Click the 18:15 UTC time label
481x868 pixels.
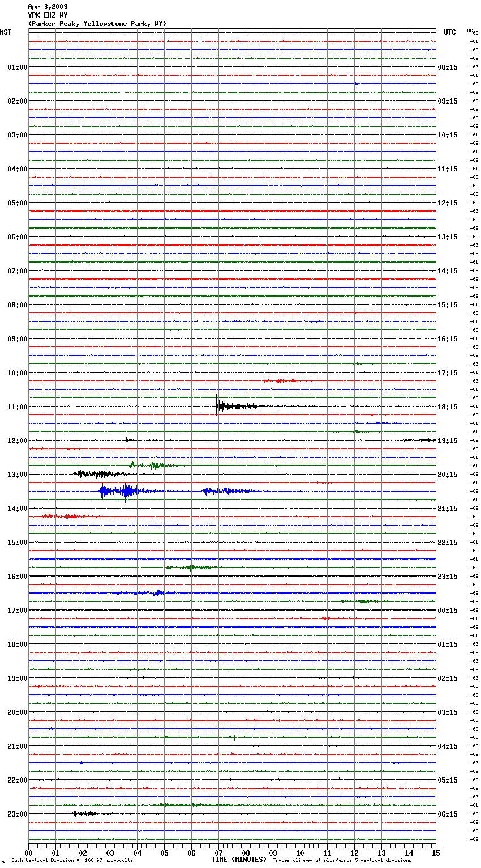pyautogui.click(x=448, y=407)
